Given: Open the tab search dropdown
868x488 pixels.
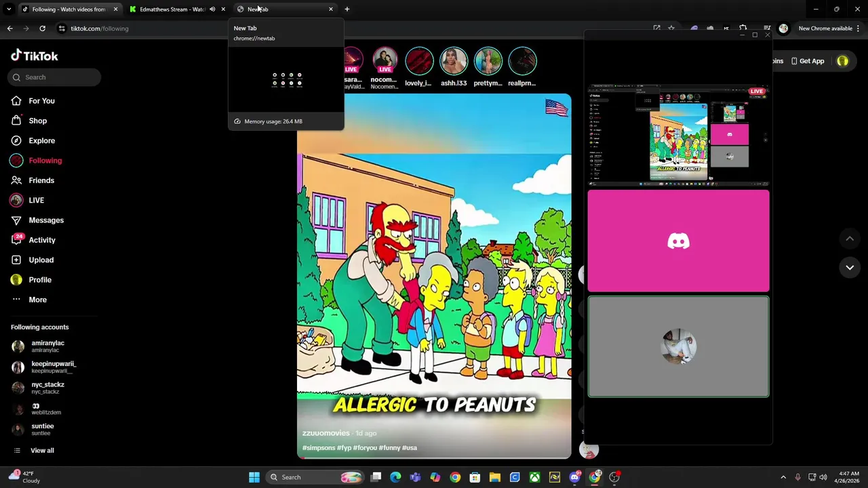Looking at the screenshot, I should pyautogui.click(x=9, y=9).
